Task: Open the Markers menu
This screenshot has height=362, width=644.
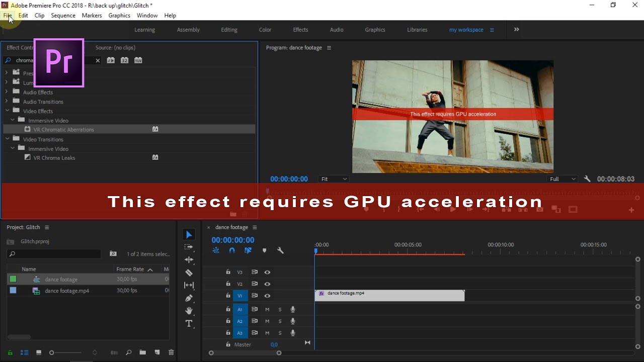Action: tap(92, 16)
